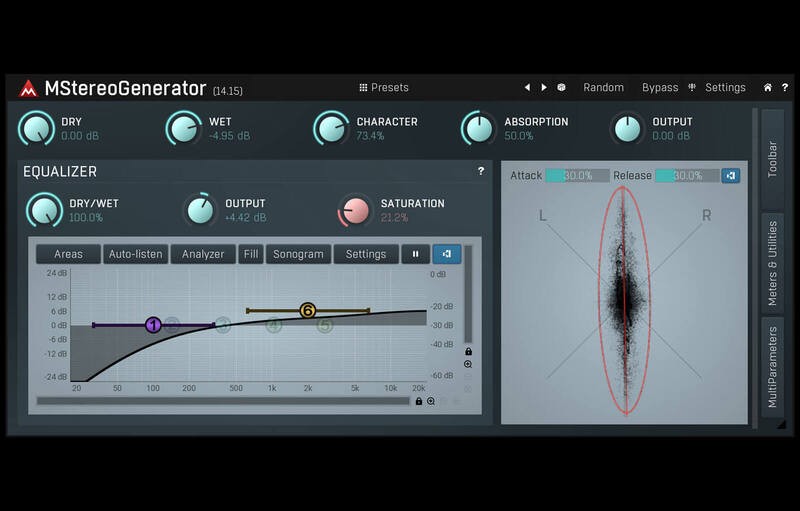
Task: Toggle the Sonogram button
Action: pyautogui.click(x=298, y=254)
